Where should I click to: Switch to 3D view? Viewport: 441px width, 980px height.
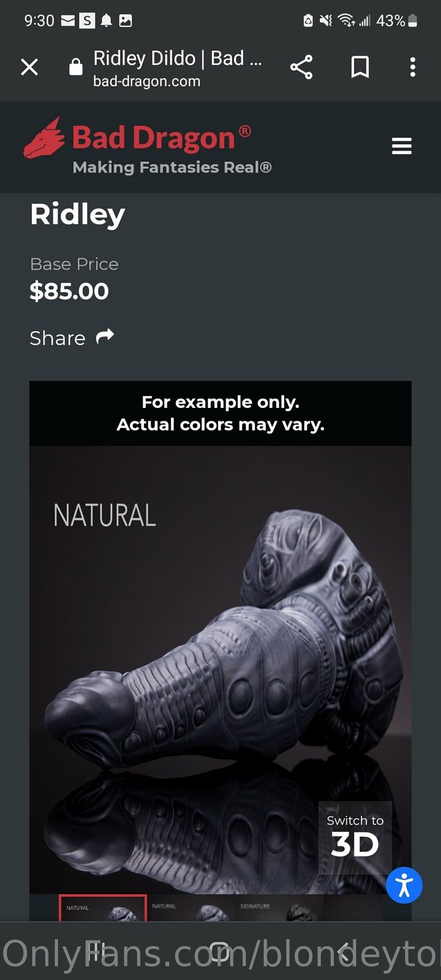tap(355, 837)
